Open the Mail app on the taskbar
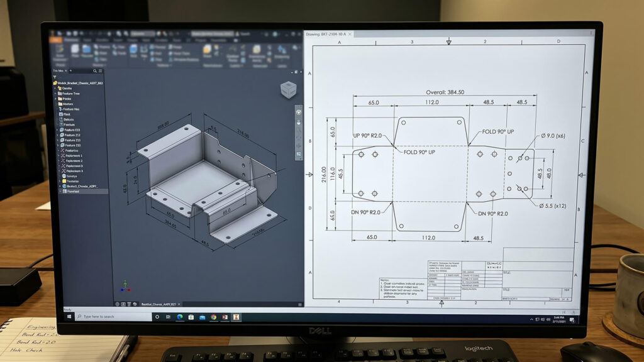 [202, 317]
